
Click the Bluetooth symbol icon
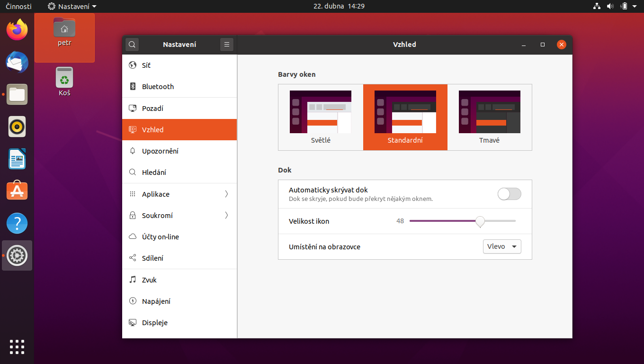133,87
